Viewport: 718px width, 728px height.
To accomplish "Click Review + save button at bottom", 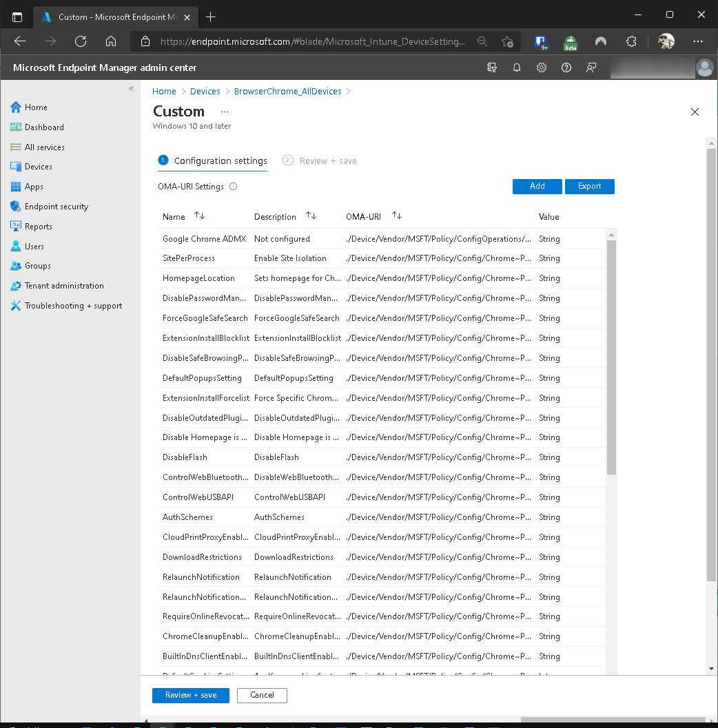I will [191, 695].
